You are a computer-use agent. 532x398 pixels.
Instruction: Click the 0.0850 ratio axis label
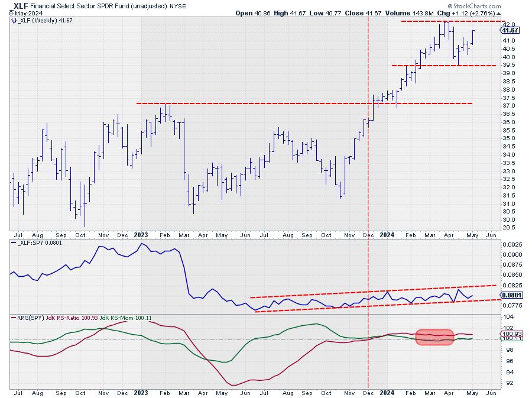pyautogui.click(x=512, y=275)
